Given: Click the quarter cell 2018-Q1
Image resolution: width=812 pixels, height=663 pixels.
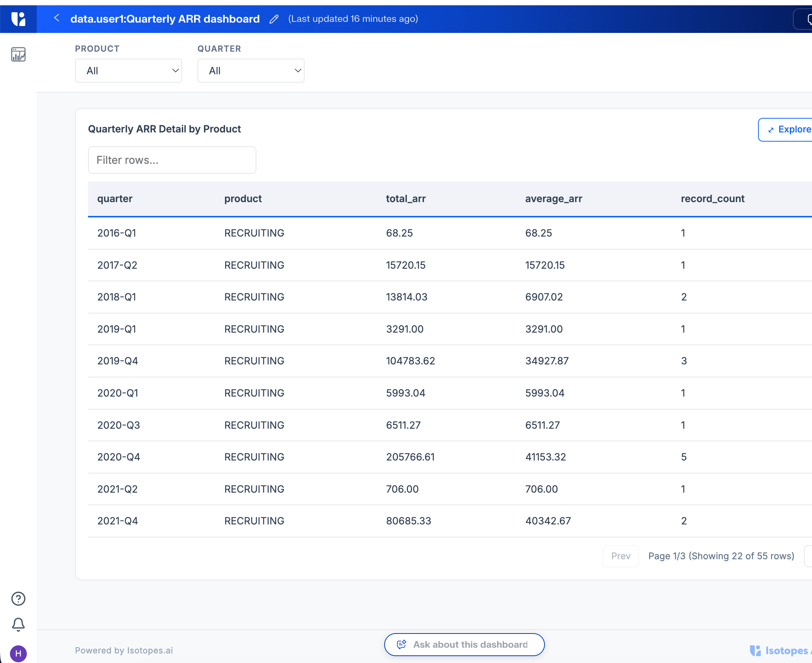Looking at the screenshot, I should click(117, 297).
